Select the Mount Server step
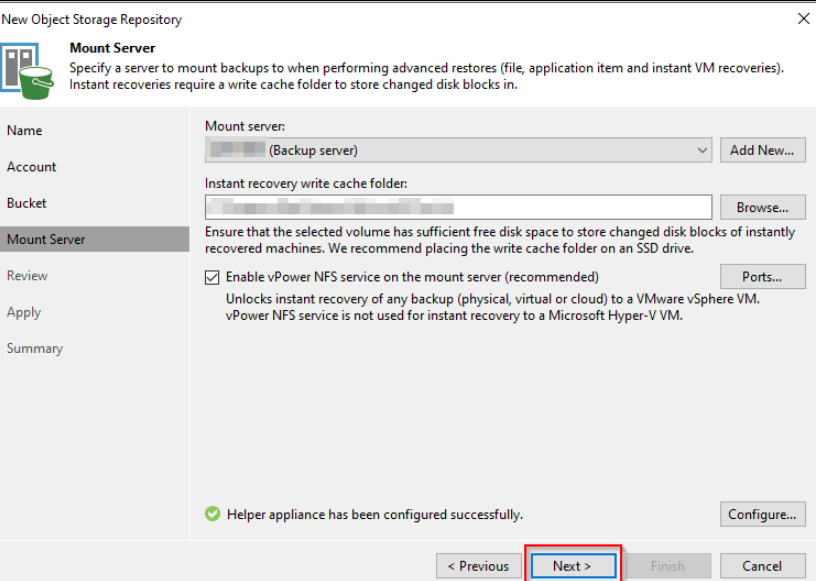The width and height of the screenshot is (816, 581). [x=46, y=240]
